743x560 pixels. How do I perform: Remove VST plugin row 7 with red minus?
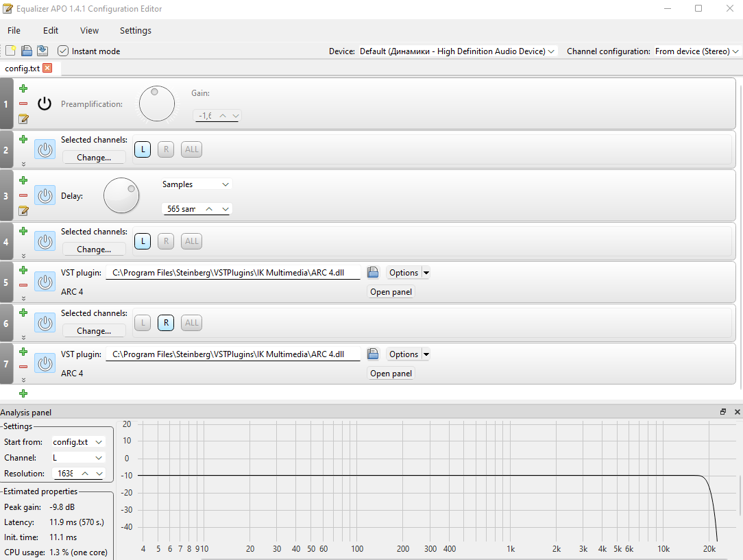point(23,367)
